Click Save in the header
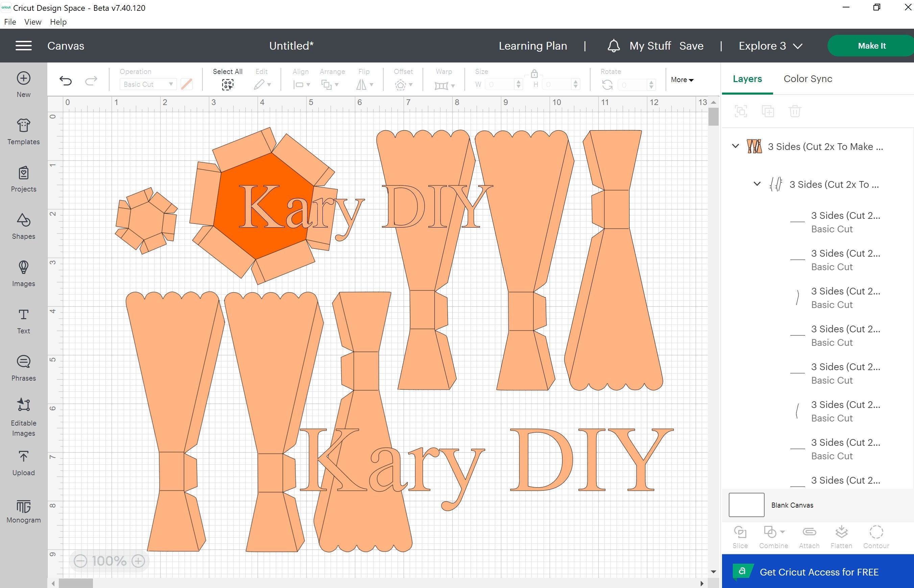Screen dimensions: 914x588 tap(691, 46)
